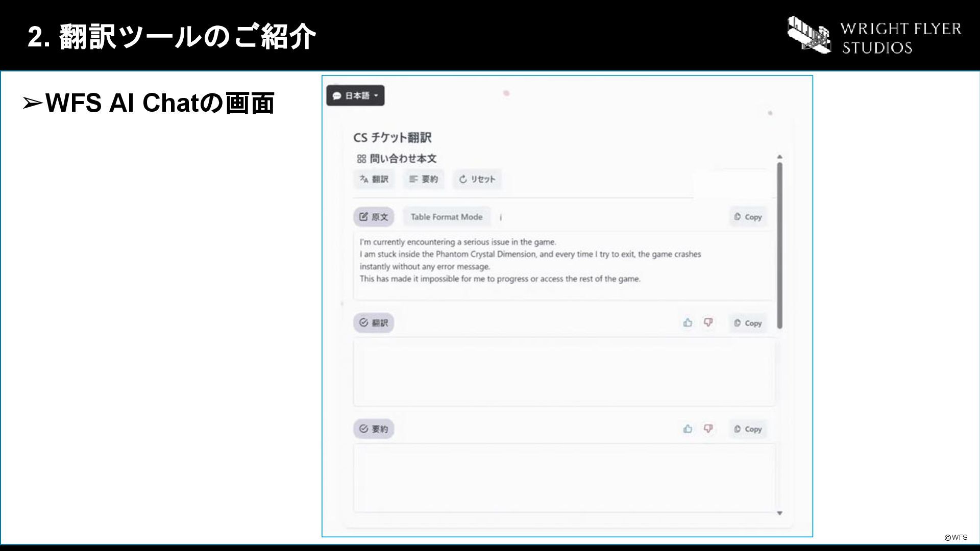The height and width of the screenshot is (551, 980).
Task: Click the Wright Flyer Studios logo
Action: pos(874,36)
